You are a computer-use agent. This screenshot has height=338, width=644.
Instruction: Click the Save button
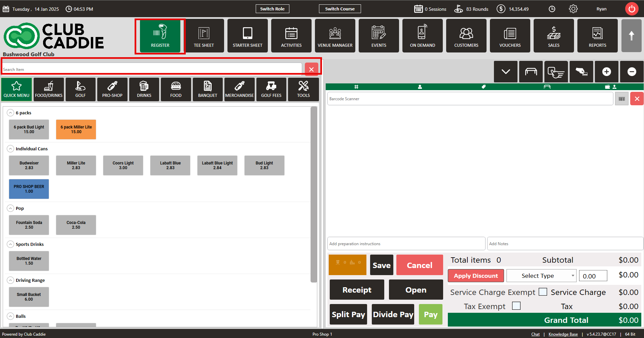382,265
